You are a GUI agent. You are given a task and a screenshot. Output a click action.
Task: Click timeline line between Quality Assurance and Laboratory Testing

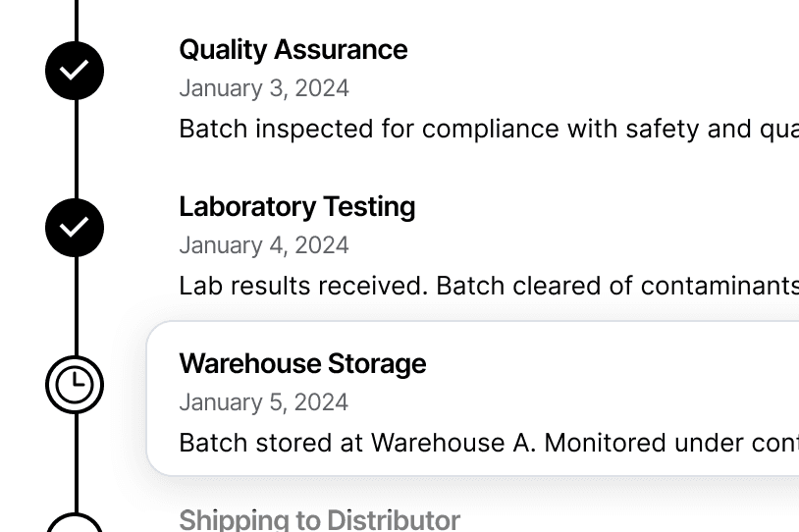77,149
